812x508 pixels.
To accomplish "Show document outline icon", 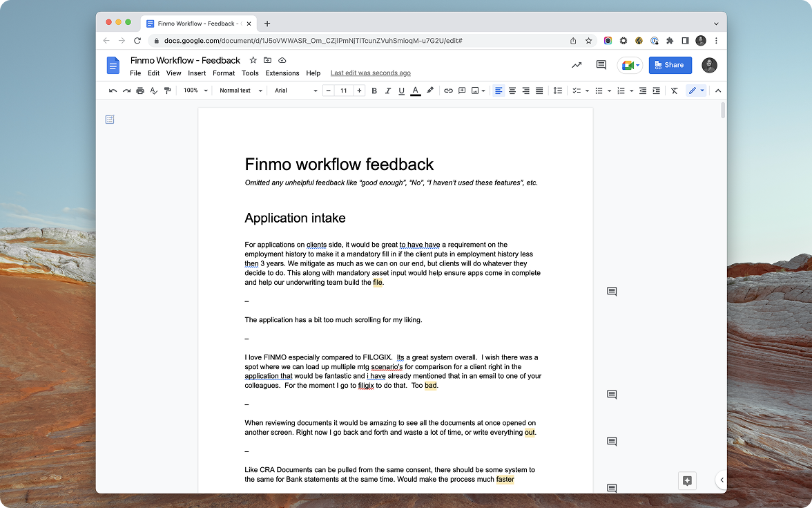I will (x=110, y=120).
